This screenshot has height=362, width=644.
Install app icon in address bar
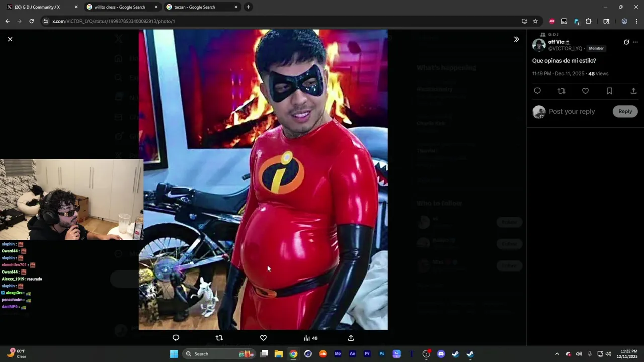coord(524,21)
